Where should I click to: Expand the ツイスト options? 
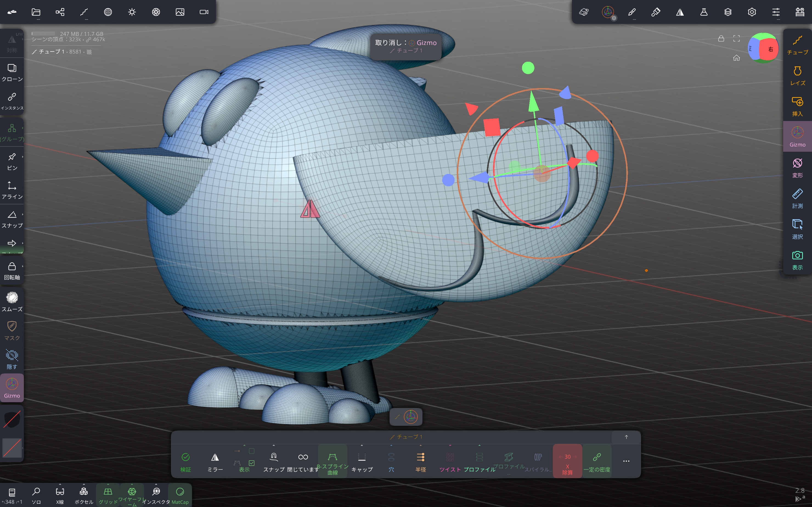450,461
